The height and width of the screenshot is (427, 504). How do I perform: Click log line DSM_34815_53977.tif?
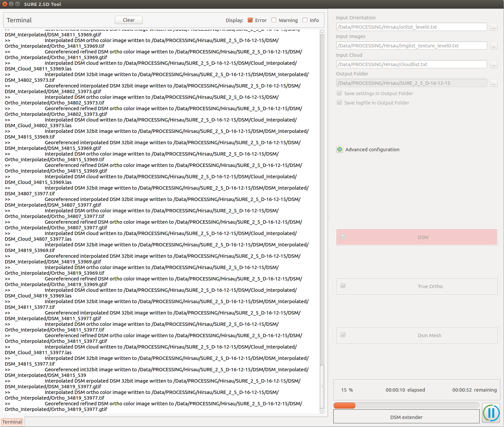point(30,364)
